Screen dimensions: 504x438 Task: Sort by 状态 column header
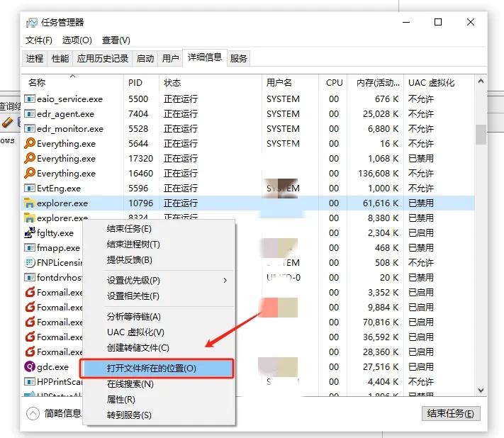(211, 83)
